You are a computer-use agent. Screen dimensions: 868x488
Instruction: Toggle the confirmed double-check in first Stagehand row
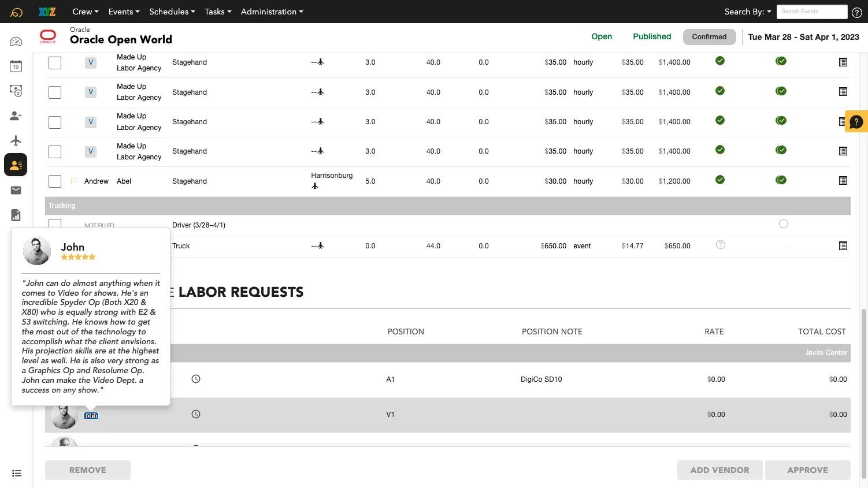781,61
